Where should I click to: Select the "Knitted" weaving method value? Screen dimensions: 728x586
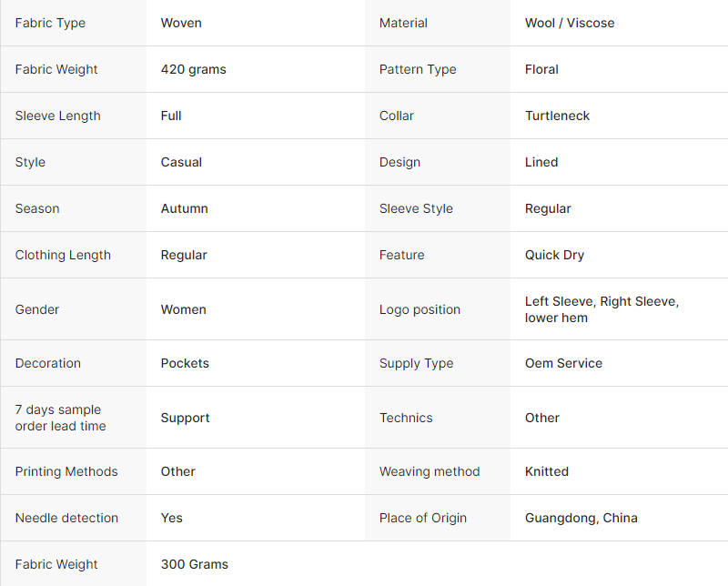tap(546, 471)
